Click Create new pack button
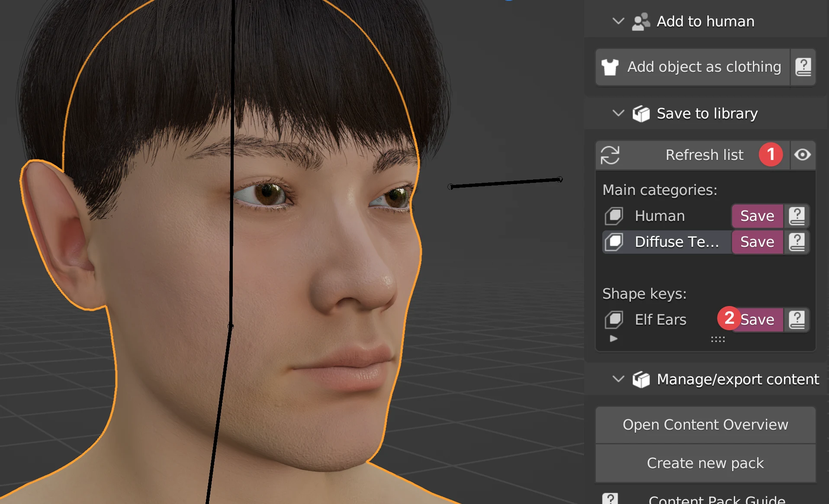829x504 pixels. 705,463
